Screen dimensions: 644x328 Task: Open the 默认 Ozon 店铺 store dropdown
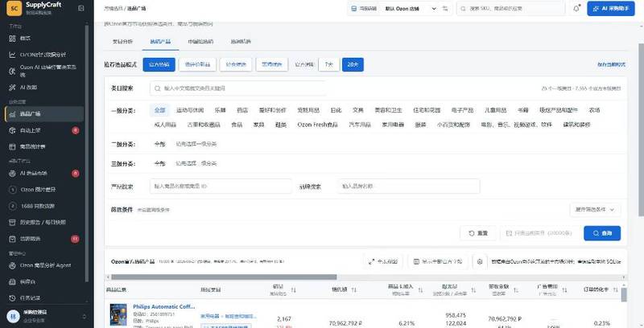[x=411, y=8]
